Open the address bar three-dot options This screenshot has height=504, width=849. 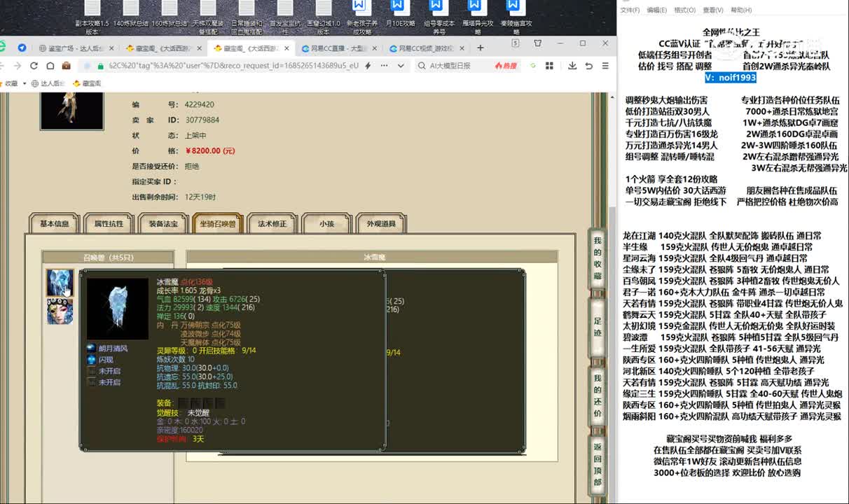[x=383, y=66]
